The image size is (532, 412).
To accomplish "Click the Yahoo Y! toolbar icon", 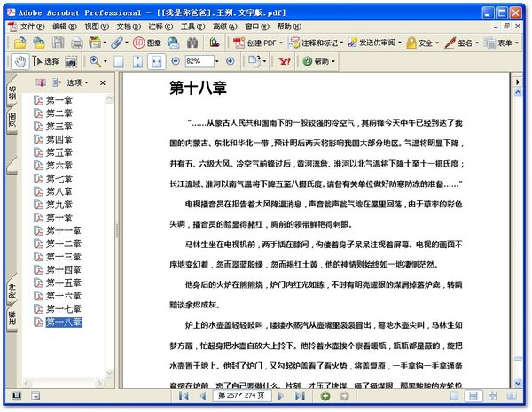I will 285,61.
